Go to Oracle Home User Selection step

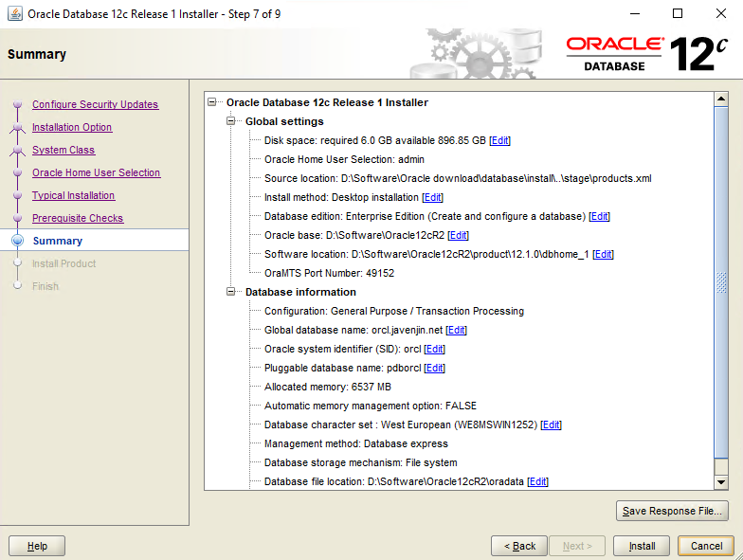pos(97,172)
